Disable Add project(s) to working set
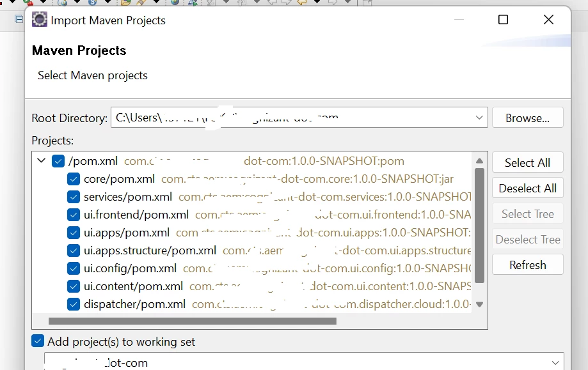This screenshot has height=370, width=588. point(38,341)
